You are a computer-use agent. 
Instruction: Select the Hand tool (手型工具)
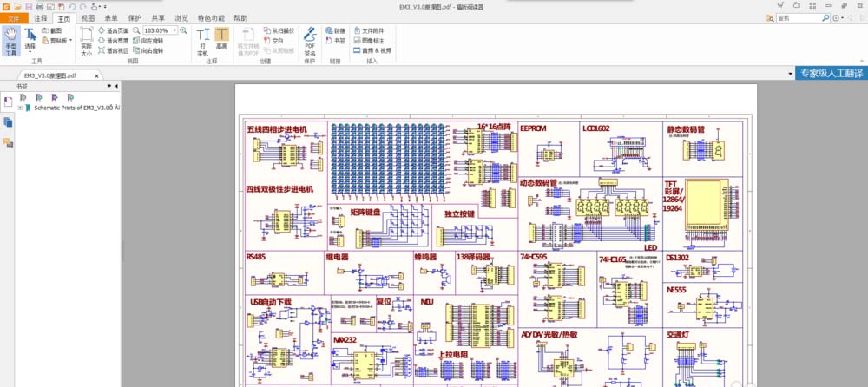(x=11, y=41)
